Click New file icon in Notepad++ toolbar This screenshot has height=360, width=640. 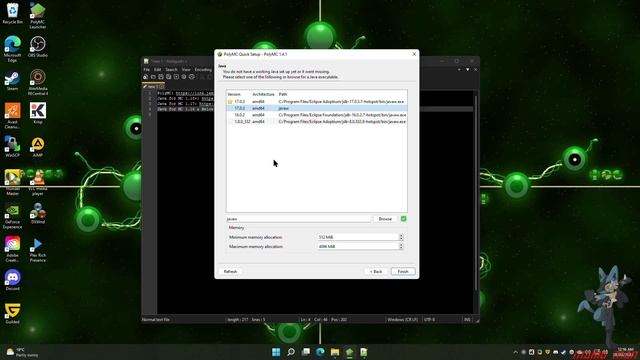tap(146, 77)
